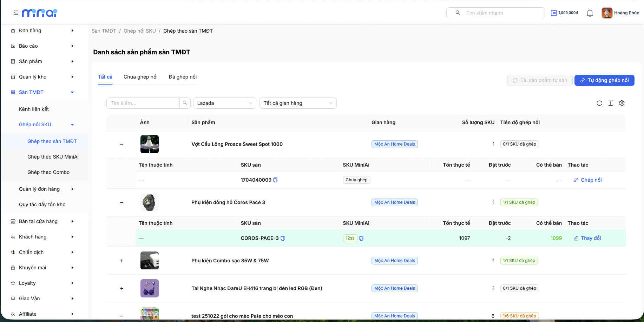Click the Chiến dịch megaphone icon
This screenshot has width=644, height=322.
(13, 252)
